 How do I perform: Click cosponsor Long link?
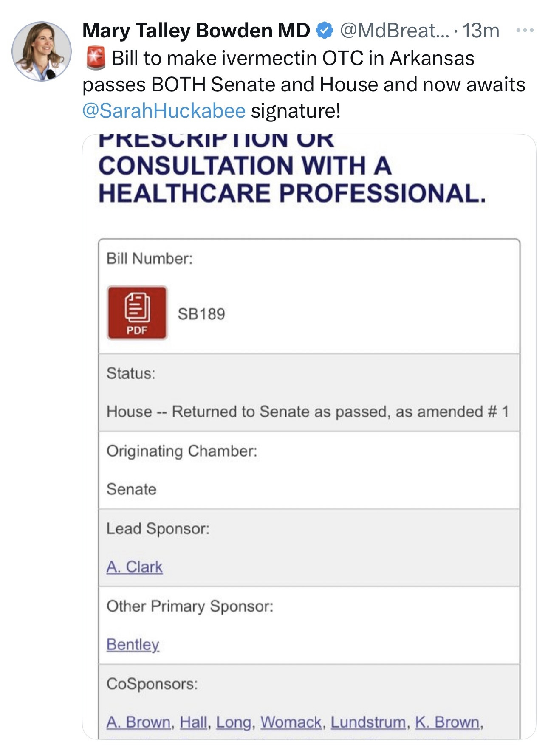[x=233, y=722]
